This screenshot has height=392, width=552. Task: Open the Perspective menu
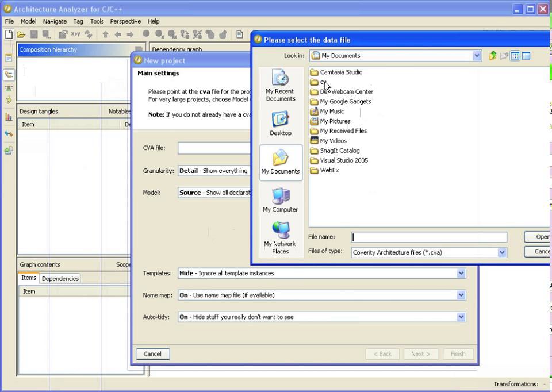pyautogui.click(x=125, y=21)
